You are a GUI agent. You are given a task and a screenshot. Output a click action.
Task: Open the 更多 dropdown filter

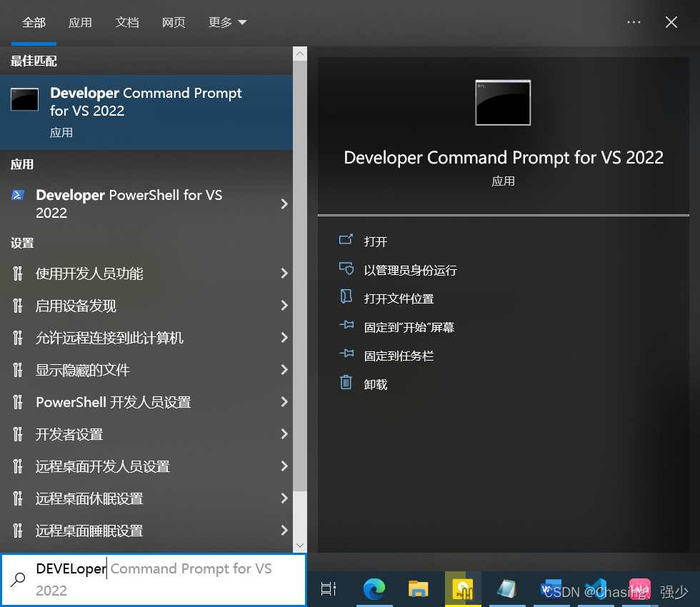pyautogui.click(x=228, y=22)
